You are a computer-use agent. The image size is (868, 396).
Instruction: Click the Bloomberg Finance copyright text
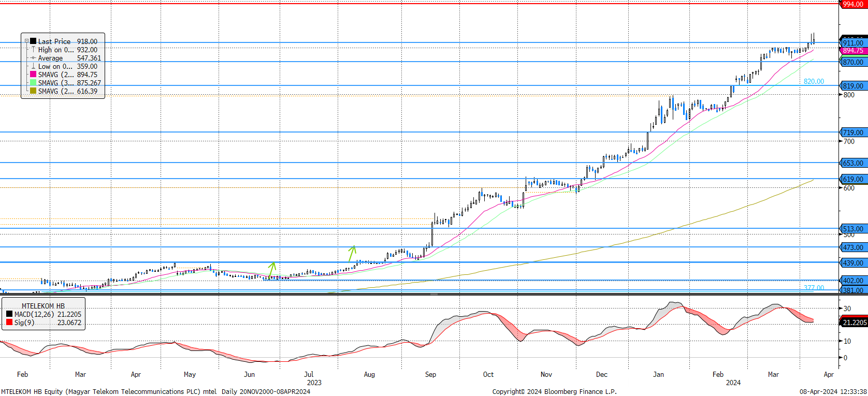(555, 391)
